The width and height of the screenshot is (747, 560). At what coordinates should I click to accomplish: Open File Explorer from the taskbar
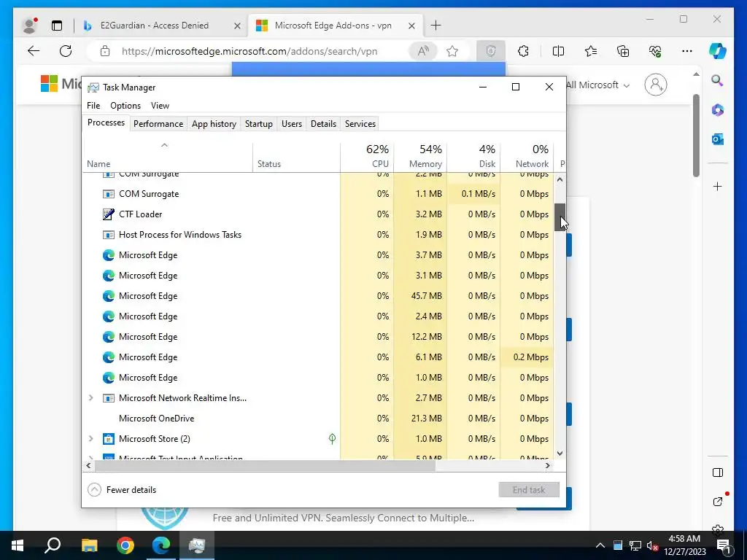tap(89, 545)
